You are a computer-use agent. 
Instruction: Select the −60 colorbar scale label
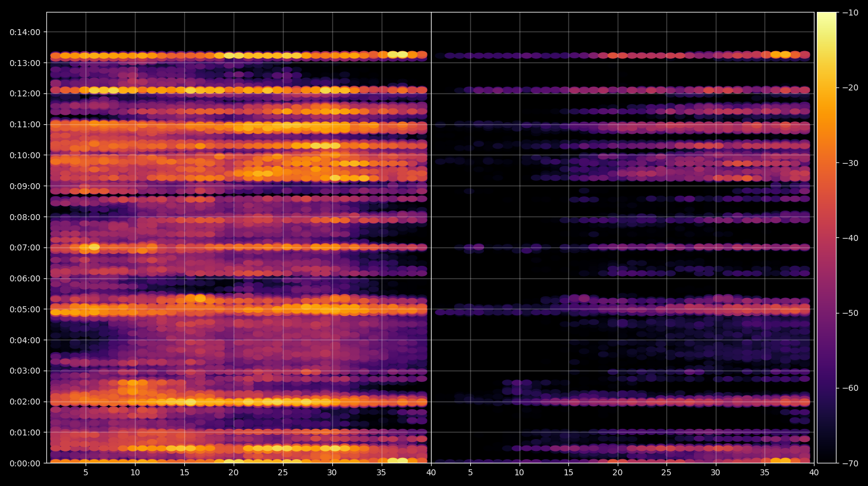click(850, 388)
